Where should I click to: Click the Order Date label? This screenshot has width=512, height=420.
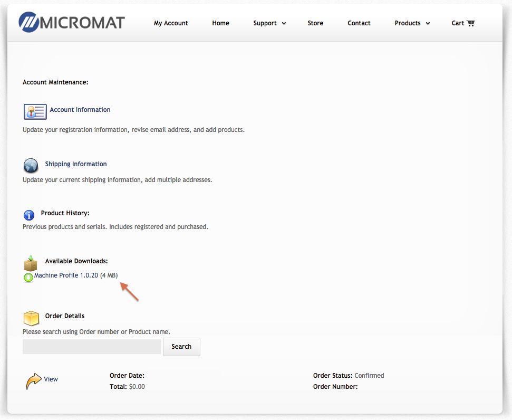click(127, 376)
